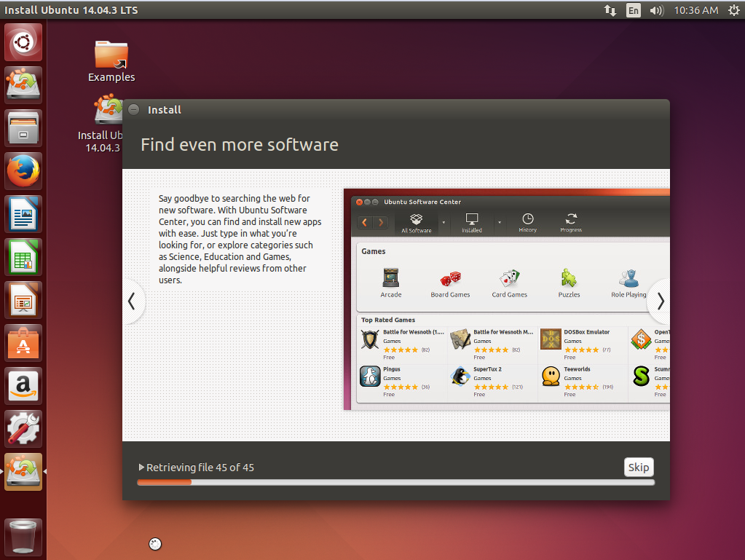Click the Card Games category icon
Screen dimensions: 745x560
click(509, 283)
